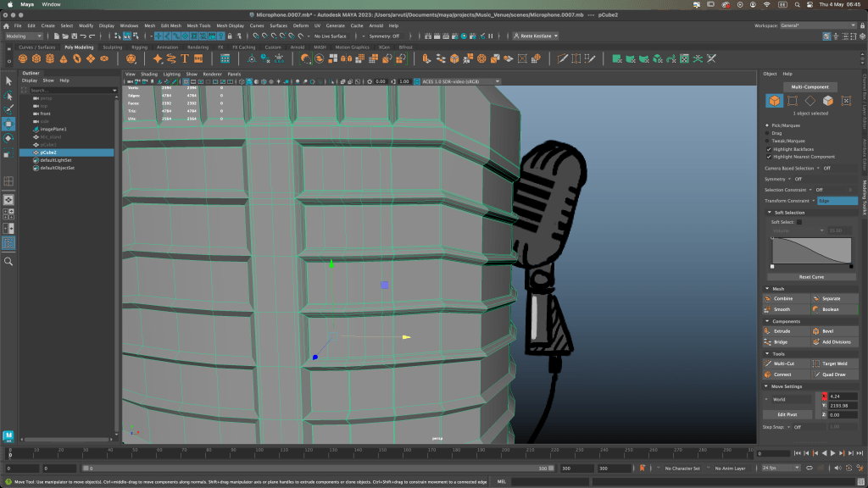
Task: Switch to the Sculpting shelf tab
Action: pyautogui.click(x=112, y=47)
